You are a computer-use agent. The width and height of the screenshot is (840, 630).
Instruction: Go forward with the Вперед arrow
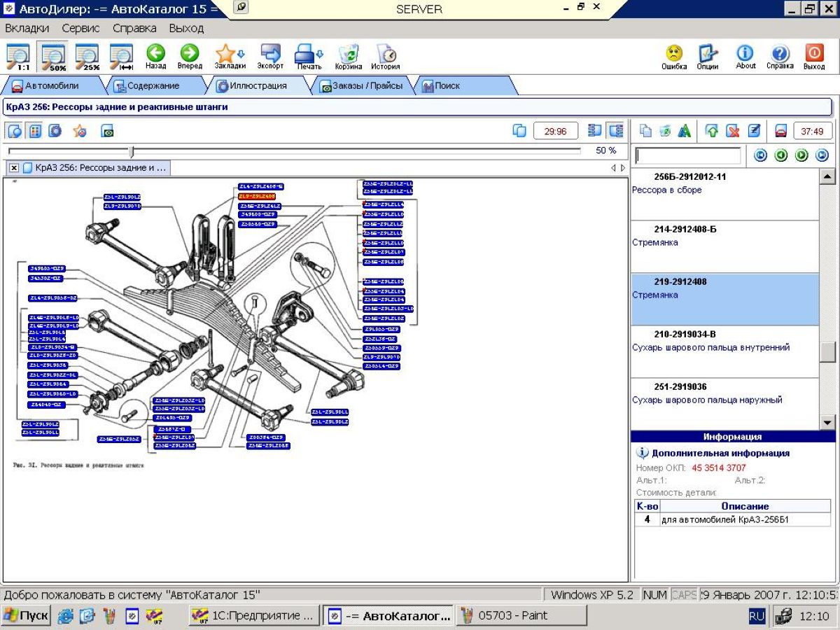click(189, 57)
